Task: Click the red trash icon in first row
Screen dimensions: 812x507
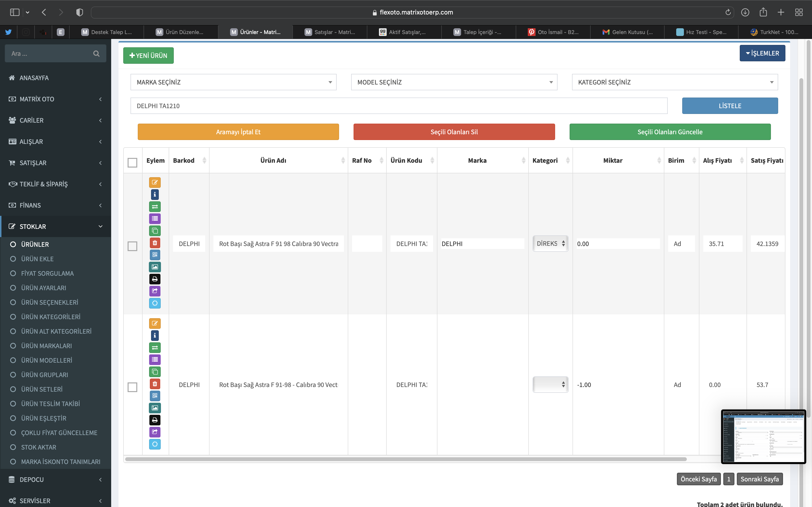Action: (155, 243)
